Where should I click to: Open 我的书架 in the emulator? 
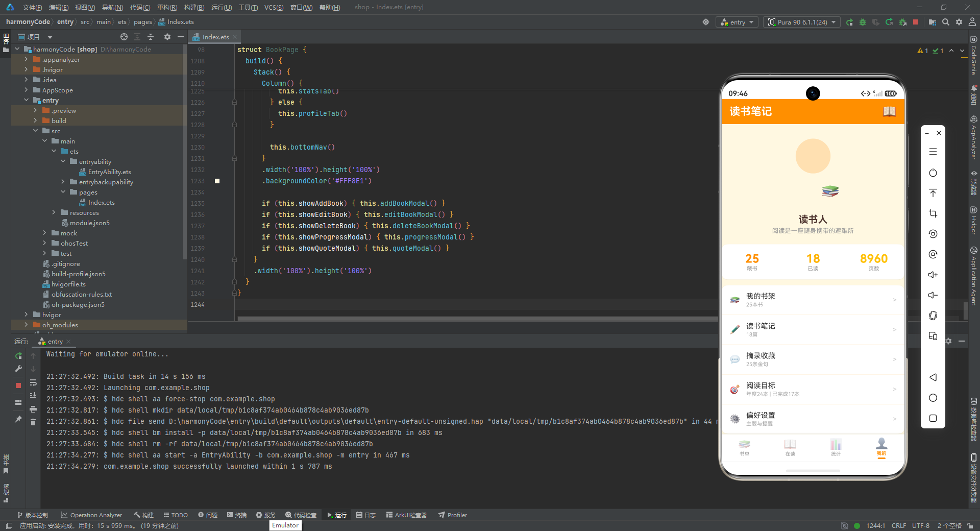point(813,300)
